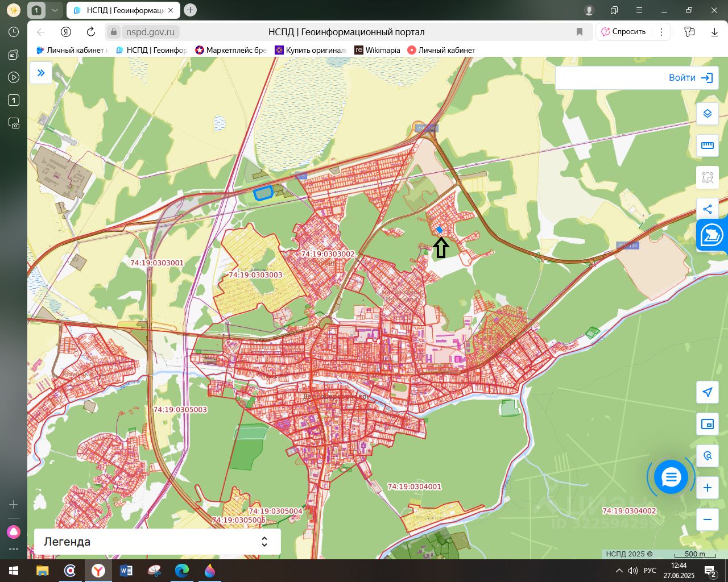Expand the Легенда panel
This screenshot has width=728, height=582.
click(264, 542)
